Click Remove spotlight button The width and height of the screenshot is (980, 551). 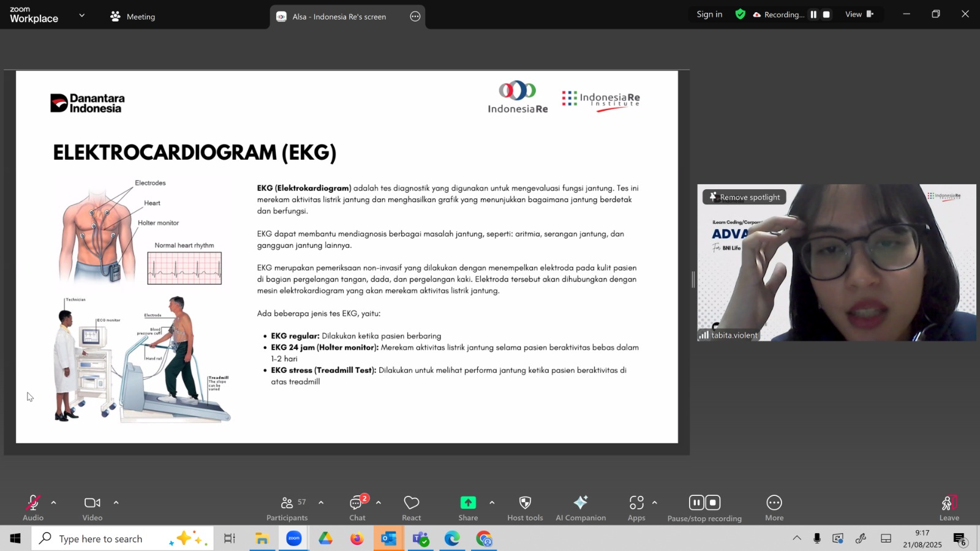pyautogui.click(x=744, y=197)
